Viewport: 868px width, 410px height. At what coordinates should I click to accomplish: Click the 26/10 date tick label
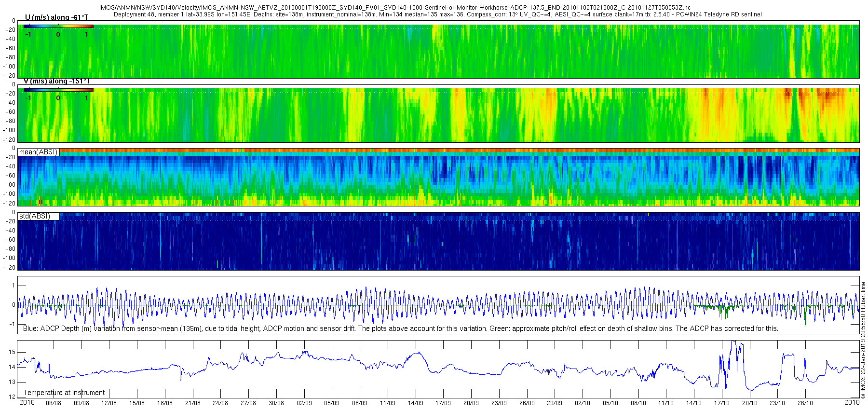click(x=805, y=403)
